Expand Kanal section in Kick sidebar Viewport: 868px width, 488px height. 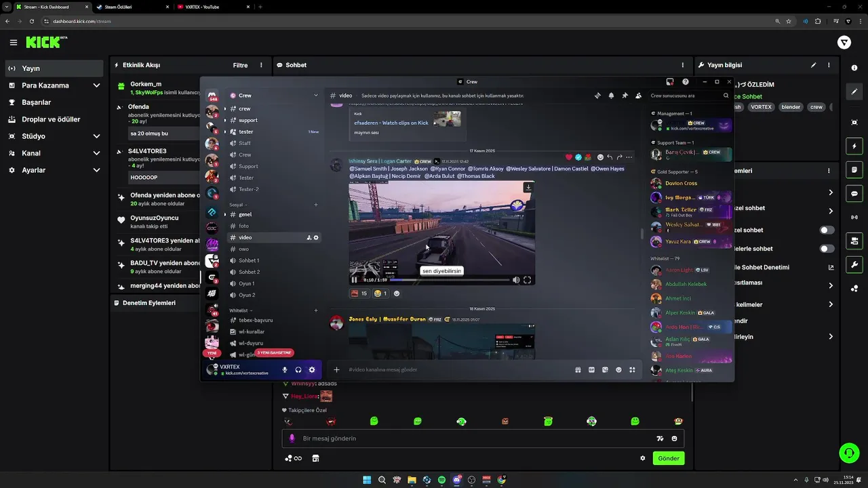click(96, 153)
